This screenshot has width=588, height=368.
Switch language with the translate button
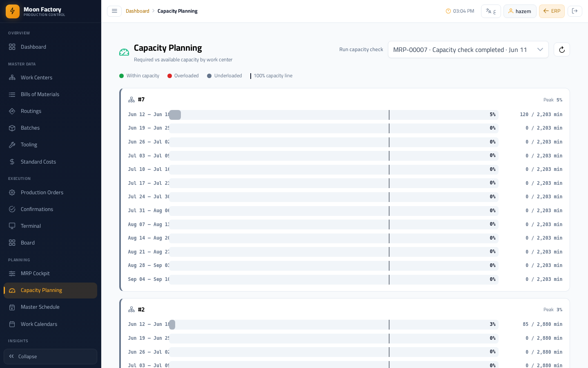pos(491,11)
